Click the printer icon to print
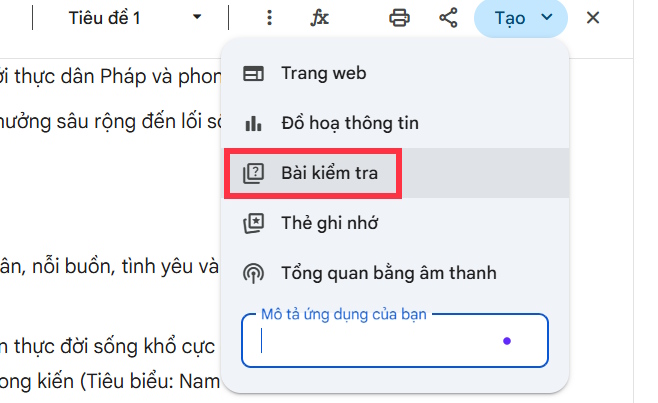Image resolution: width=658 pixels, height=403 pixels. (399, 18)
